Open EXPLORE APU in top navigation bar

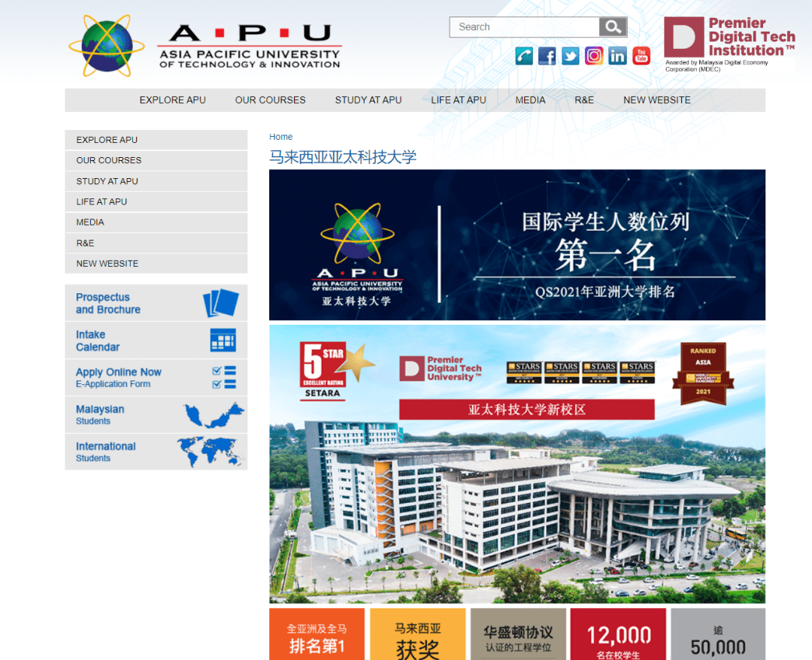pyautogui.click(x=172, y=100)
